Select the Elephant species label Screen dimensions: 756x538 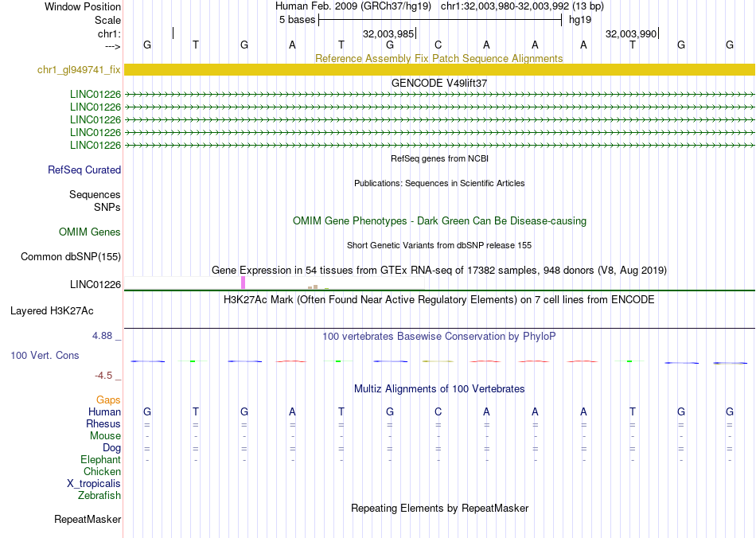pos(100,459)
